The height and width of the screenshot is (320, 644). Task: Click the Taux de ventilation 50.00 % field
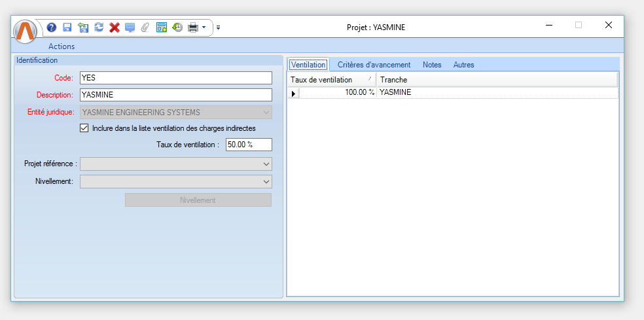248,145
